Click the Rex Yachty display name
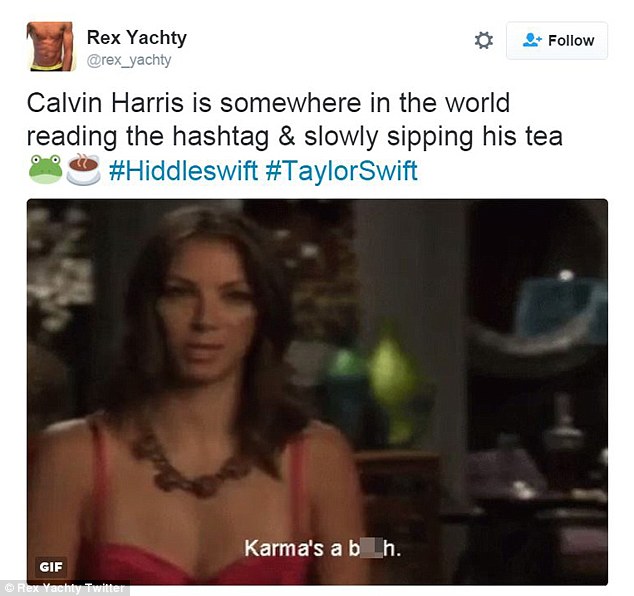The height and width of the screenshot is (596, 634). pyautogui.click(x=137, y=38)
